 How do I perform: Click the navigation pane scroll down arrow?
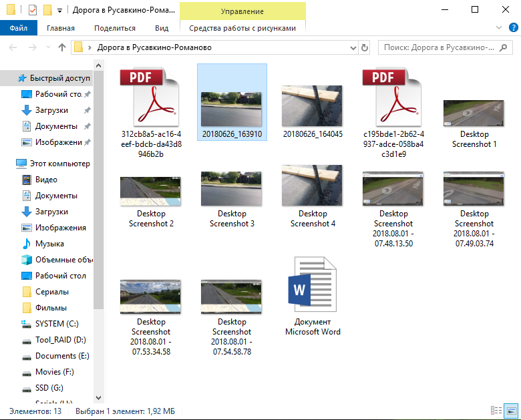pyautogui.click(x=98, y=398)
